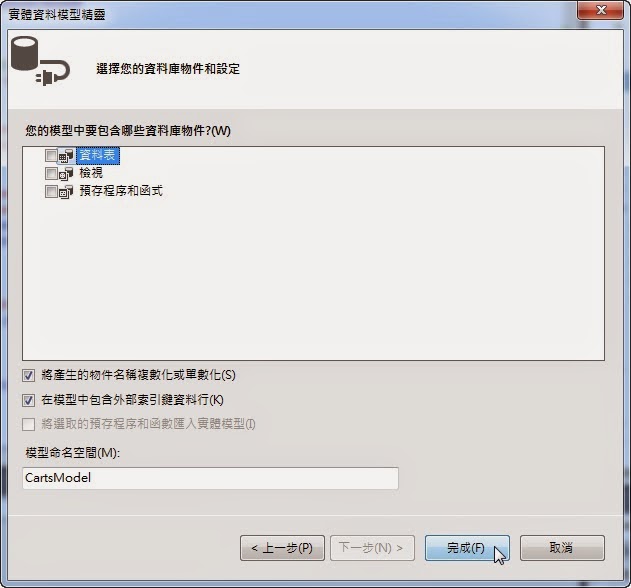Uncheck 將產生的物件名稱複數化或單數化 option
631x588 pixels.
coord(28,375)
